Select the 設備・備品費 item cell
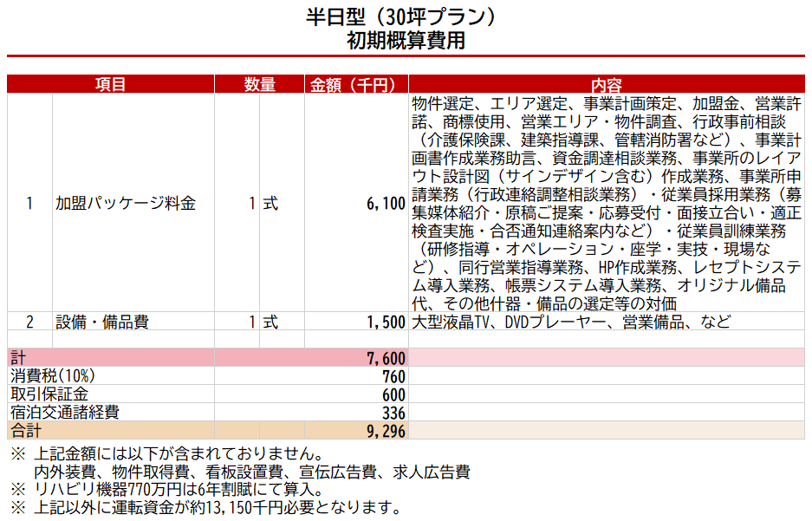 pos(102,322)
